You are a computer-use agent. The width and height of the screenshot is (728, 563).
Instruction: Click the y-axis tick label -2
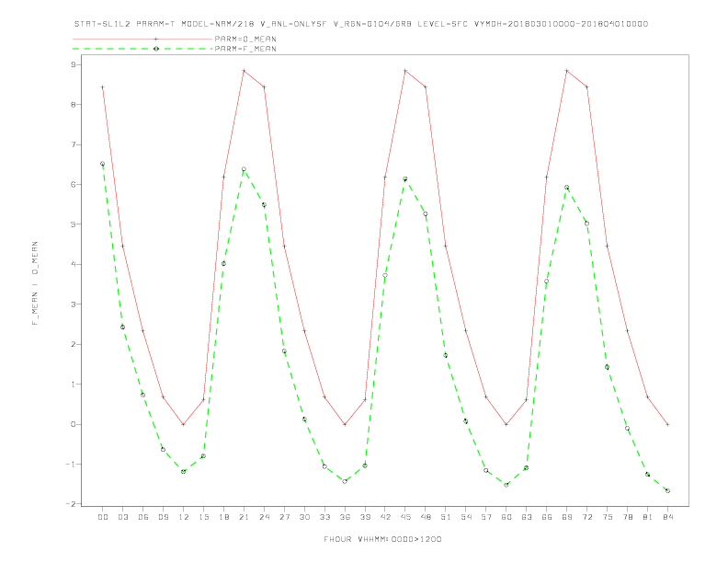coord(71,504)
